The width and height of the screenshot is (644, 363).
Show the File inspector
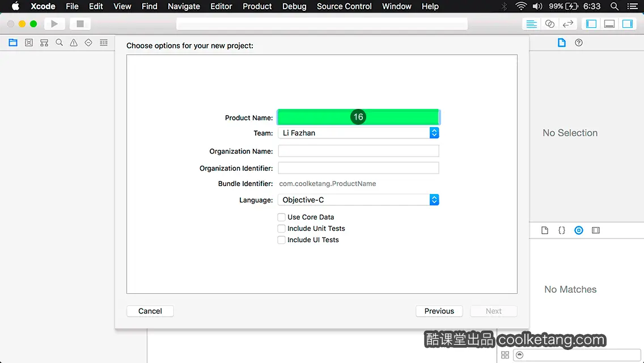pyautogui.click(x=561, y=43)
